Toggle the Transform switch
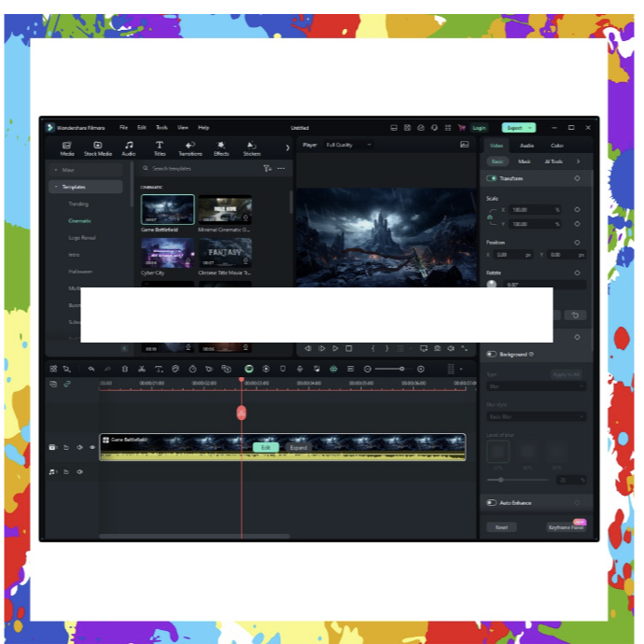Screen dimensions: 644x644 tap(492, 178)
